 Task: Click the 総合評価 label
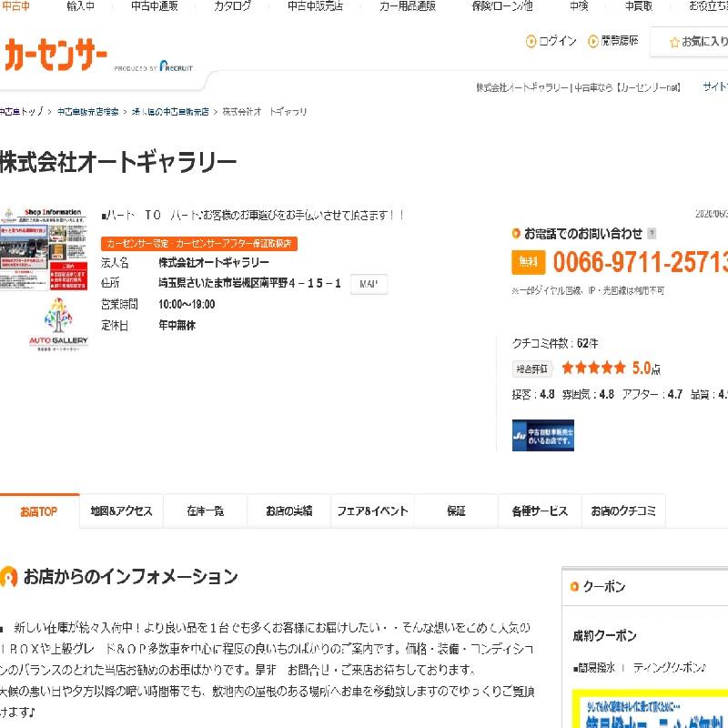[x=532, y=369]
